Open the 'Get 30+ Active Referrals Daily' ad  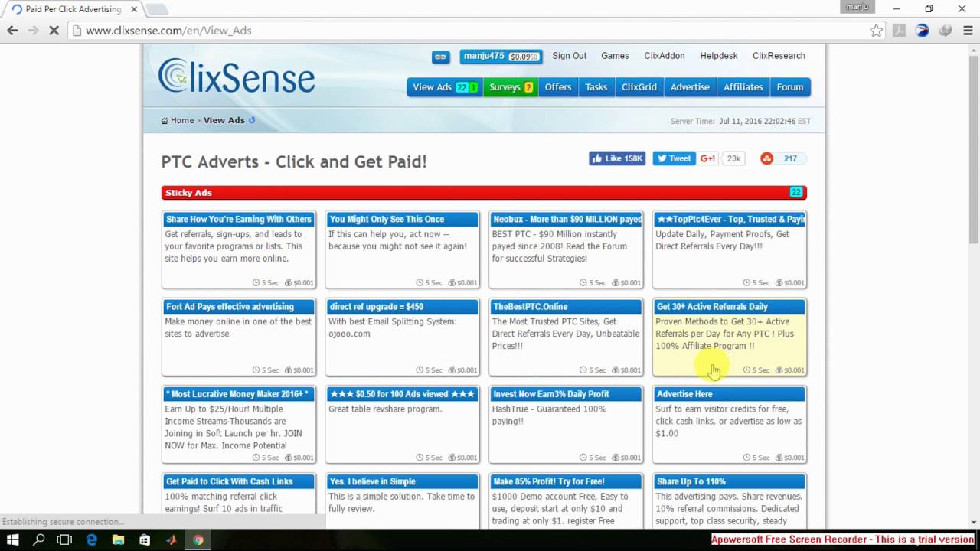tap(730, 337)
